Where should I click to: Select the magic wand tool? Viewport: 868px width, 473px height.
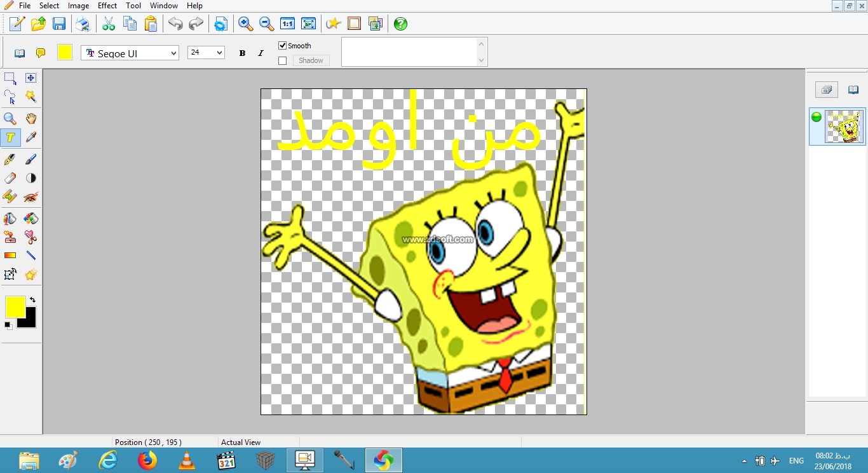point(31,97)
